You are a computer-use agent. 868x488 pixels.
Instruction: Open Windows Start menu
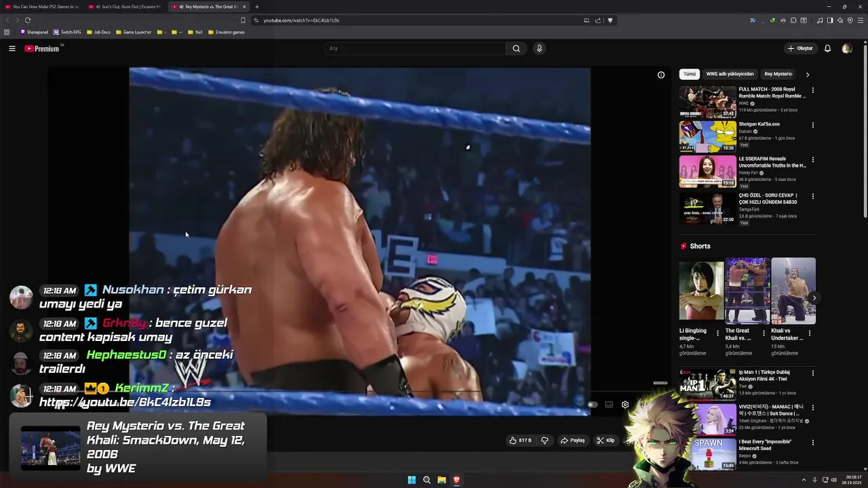pos(412,480)
